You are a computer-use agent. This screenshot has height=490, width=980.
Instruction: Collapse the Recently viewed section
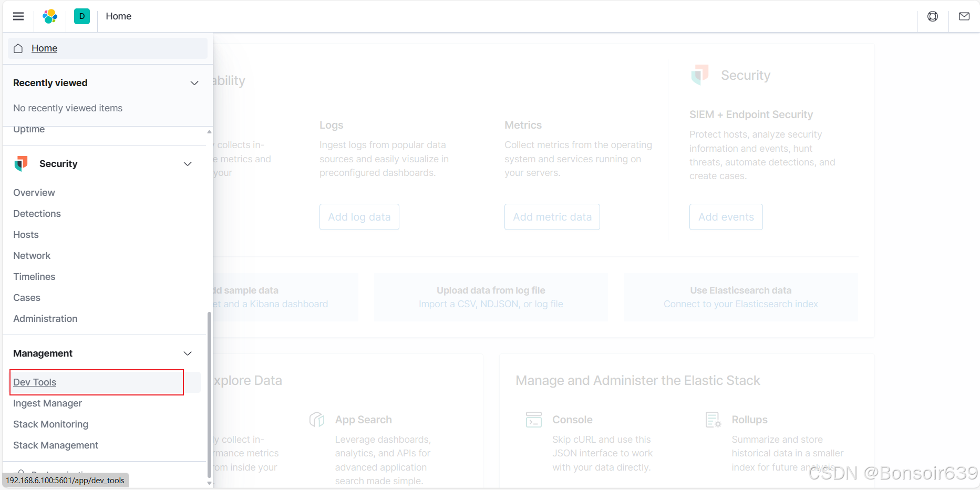pyautogui.click(x=194, y=83)
